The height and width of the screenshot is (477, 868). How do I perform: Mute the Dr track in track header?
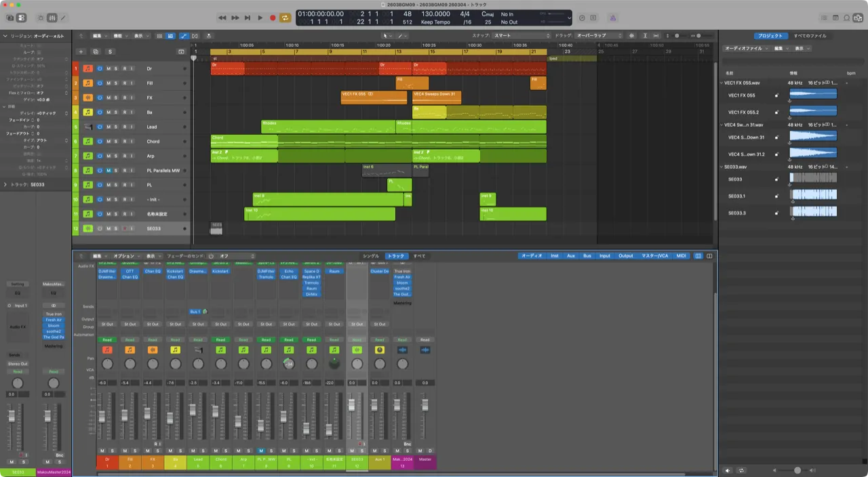point(108,68)
